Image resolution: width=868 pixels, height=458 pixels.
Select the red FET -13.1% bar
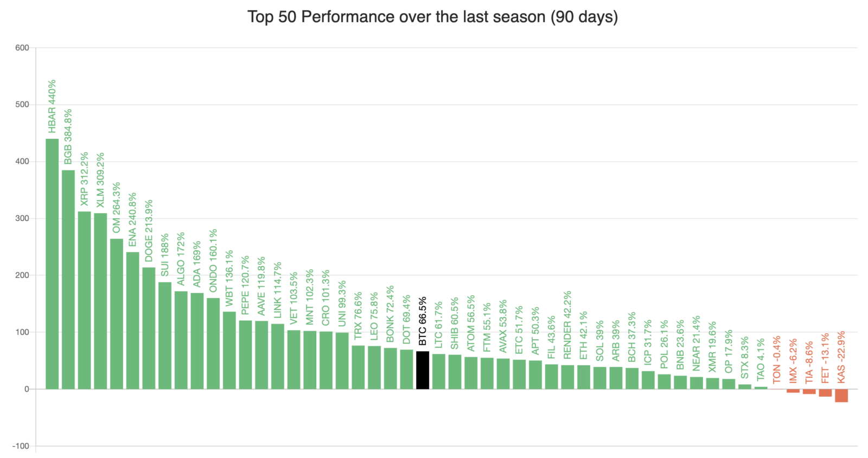pos(825,393)
